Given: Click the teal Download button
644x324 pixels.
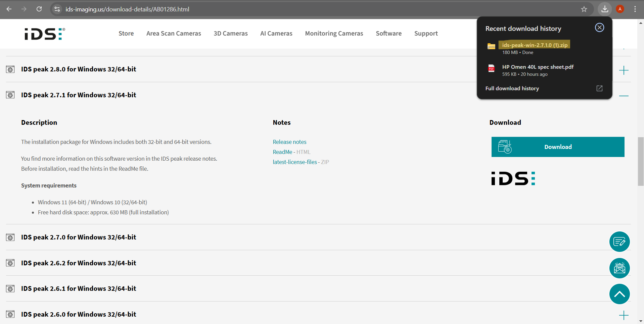Looking at the screenshot, I should (558, 147).
